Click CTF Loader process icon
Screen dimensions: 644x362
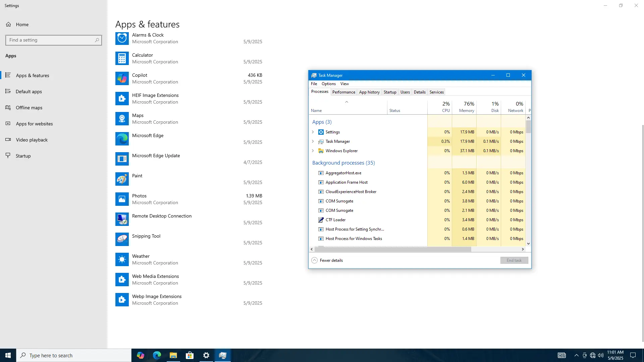[321, 220]
